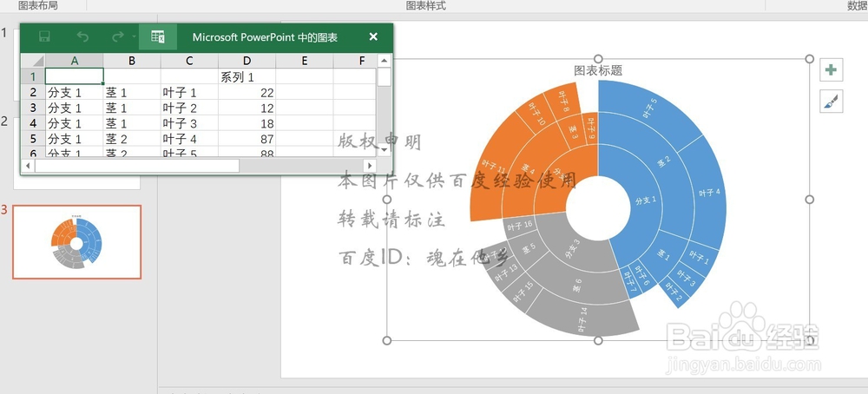Click cell D5 with value 87
This screenshot has width=868, height=394.
tap(247, 138)
